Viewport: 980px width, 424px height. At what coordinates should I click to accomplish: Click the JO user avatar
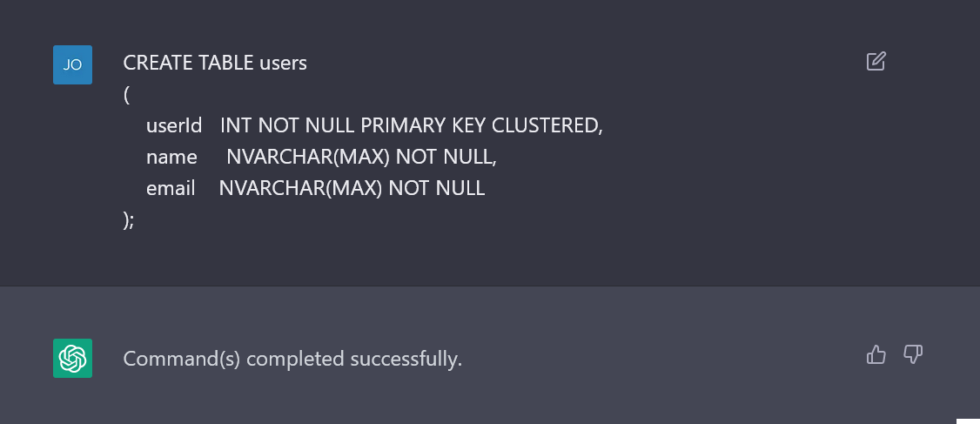point(72,64)
